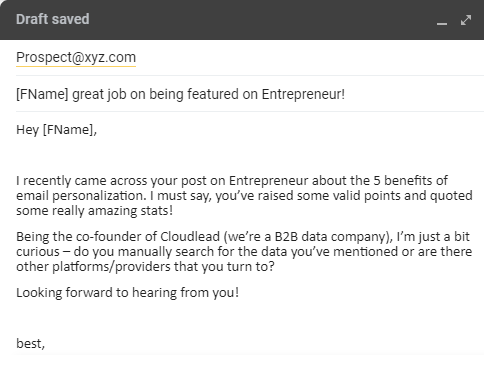Select the Prospect@xyz.com recipient address
This screenshot has height=367, width=492.
(x=76, y=57)
